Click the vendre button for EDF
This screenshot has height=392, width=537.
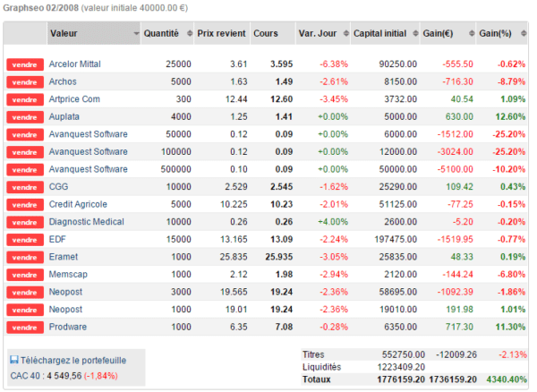pyautogui.click(x=25, y=240)
